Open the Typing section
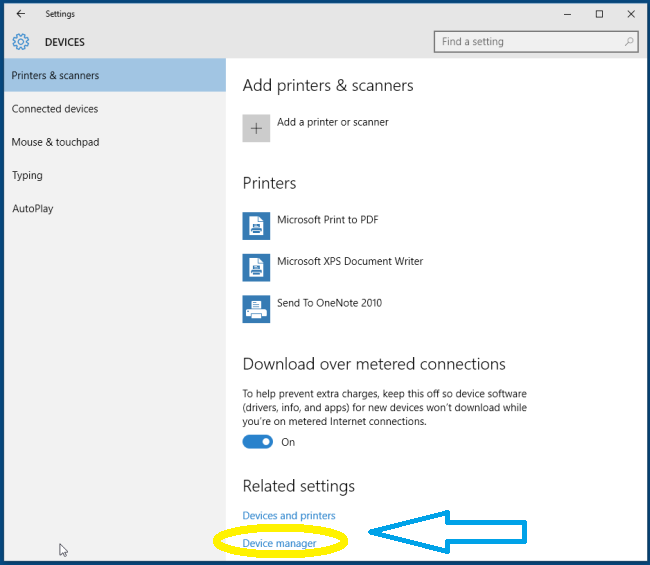Image resolution: width=650 pixels, height=565 pixels. [x=115, y=175]
